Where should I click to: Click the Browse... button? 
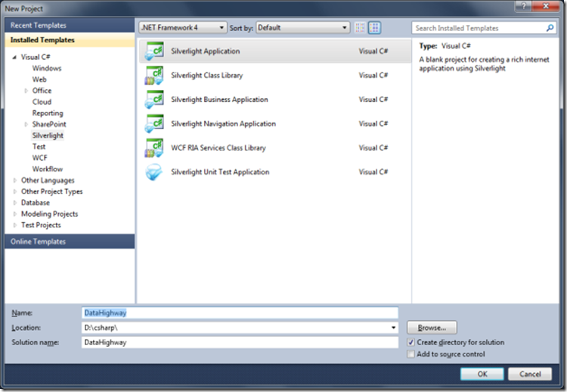(432, 328)
